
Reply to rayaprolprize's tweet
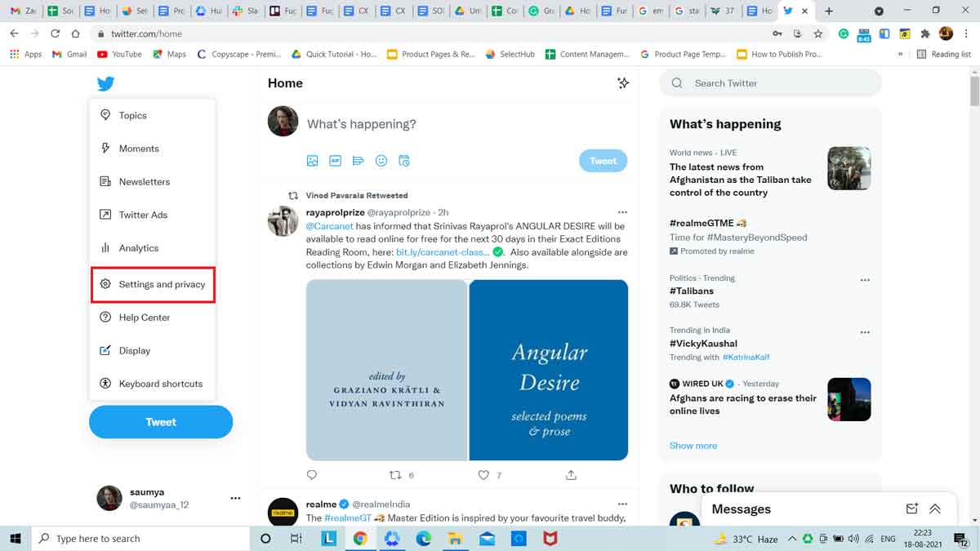click(311, 474)
